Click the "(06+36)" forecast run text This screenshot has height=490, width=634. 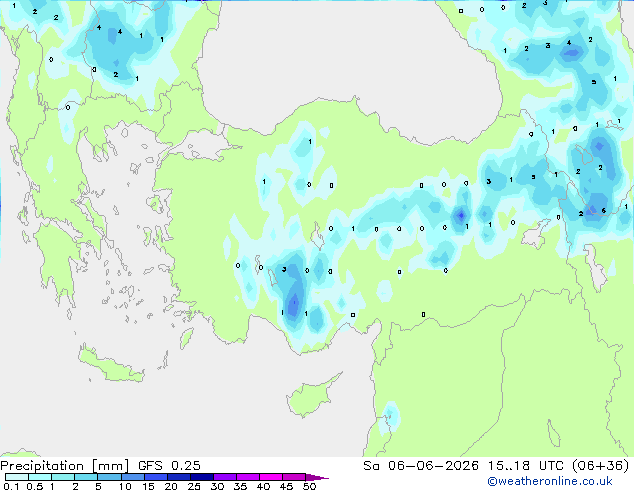[601, 466]
